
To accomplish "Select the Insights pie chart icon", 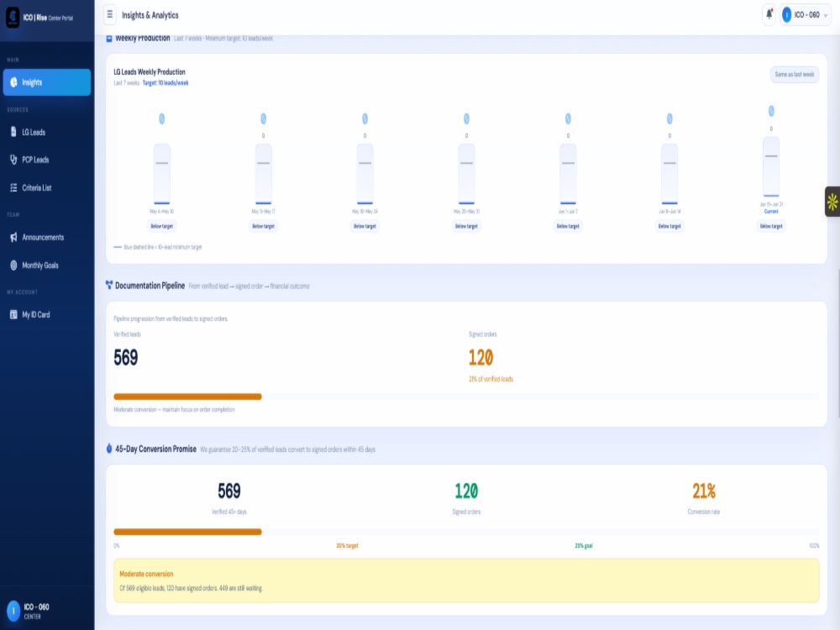I will click(14, 82).
